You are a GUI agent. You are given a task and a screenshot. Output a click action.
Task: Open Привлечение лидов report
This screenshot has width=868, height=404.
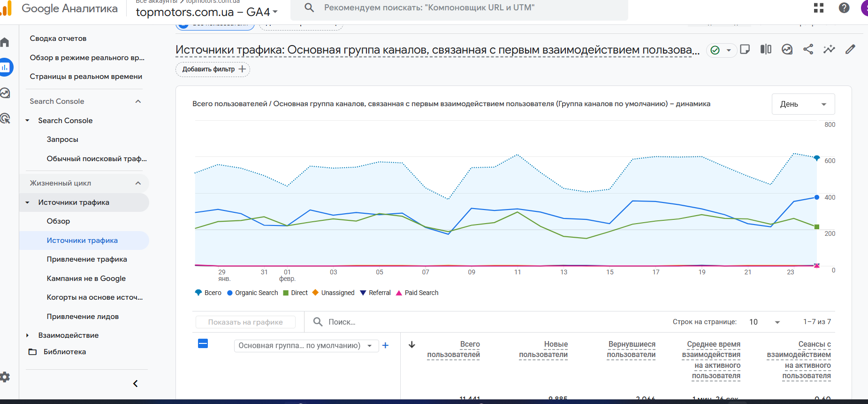83,317
